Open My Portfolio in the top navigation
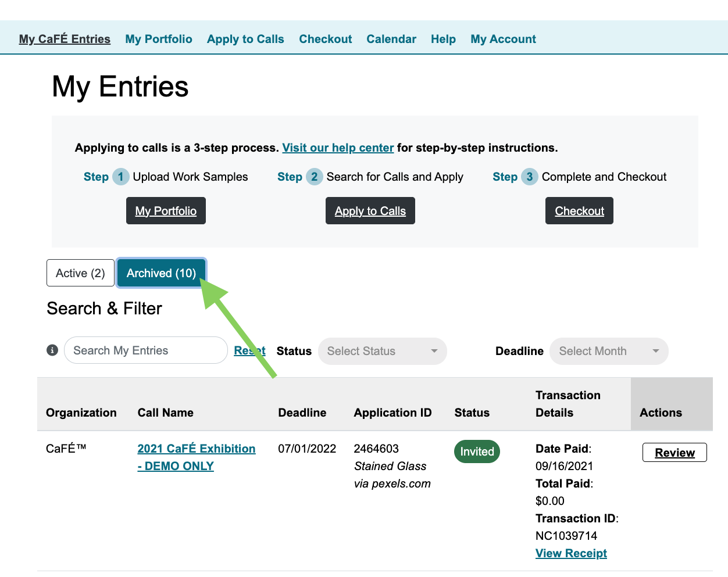This screenshot has width=728, height=577. click(159, 39)
